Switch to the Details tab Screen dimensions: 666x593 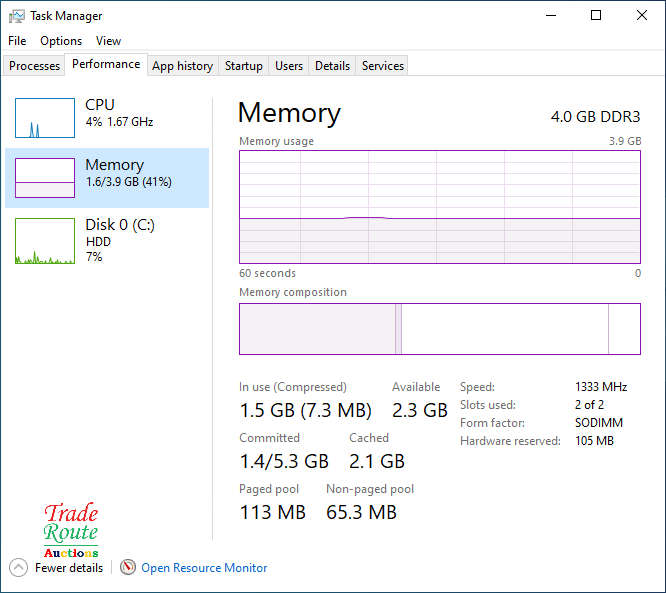pyautogui.click(x=332, y=66)
